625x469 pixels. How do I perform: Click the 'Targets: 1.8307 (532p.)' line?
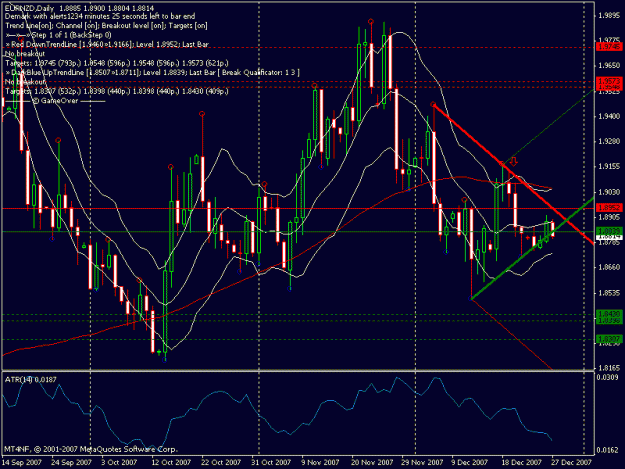pyautogui.click(x=117, y=91)
